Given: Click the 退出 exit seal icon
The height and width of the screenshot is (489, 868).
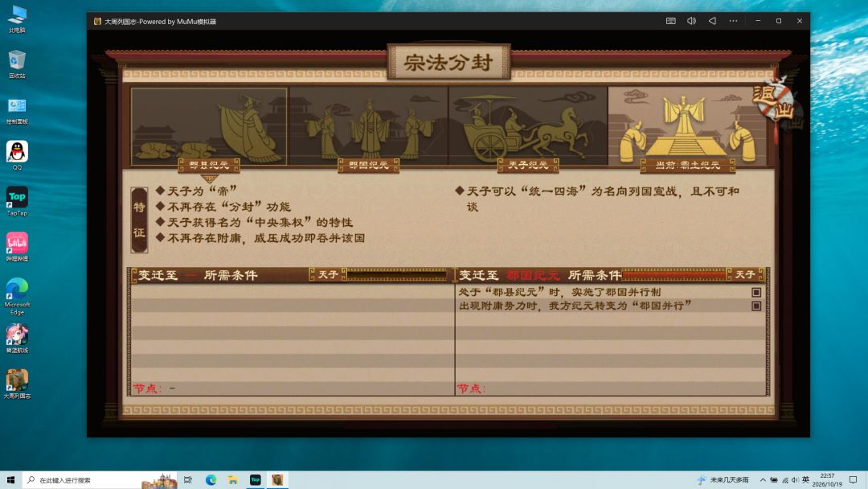Looking at the screenshot, I should pos(774,104).
